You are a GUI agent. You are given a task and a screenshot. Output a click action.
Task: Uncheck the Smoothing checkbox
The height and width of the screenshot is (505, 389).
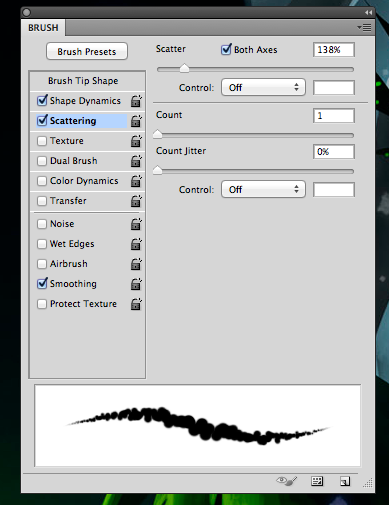pyautogui.click(x=42, y=284)
